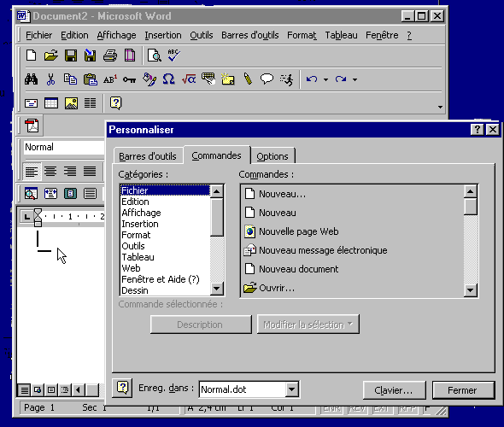Viewport: 504px width, 427px height.
Task: Open the Barres d'outils menu
Action: coord(249,35)
